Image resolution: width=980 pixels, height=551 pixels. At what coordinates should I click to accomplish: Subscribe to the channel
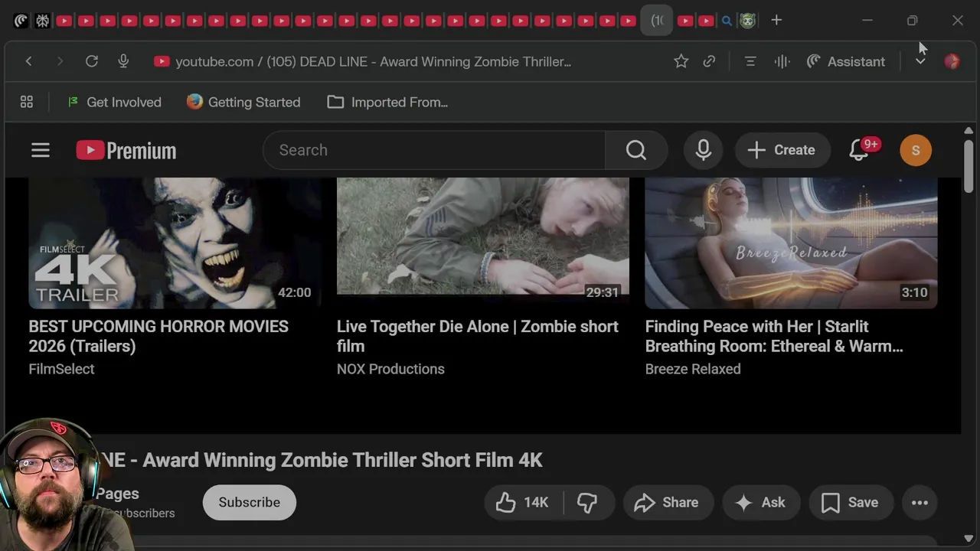250,502
